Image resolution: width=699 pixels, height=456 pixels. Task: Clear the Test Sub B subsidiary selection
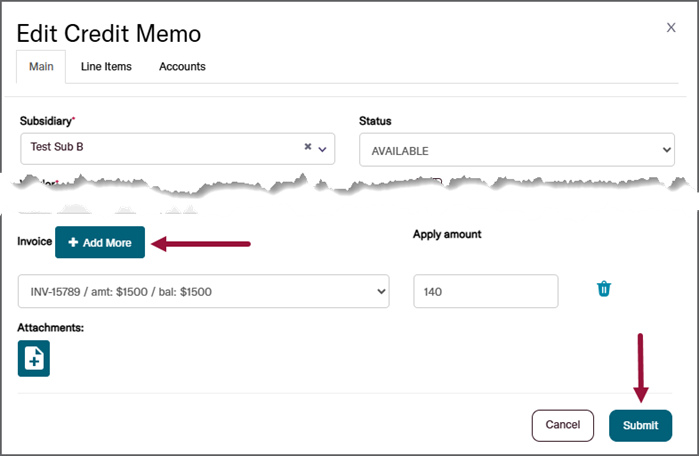click(x=308, y=147)
